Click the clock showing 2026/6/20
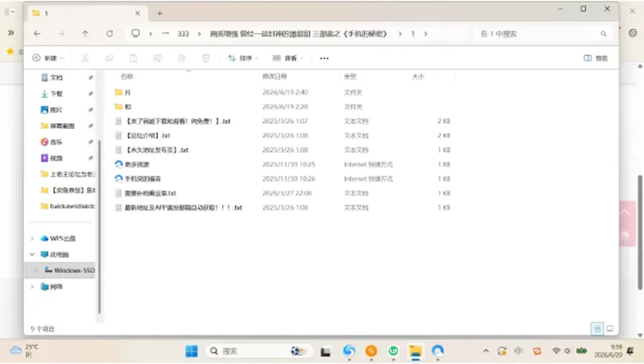644x364 pixels. [608, 351]
